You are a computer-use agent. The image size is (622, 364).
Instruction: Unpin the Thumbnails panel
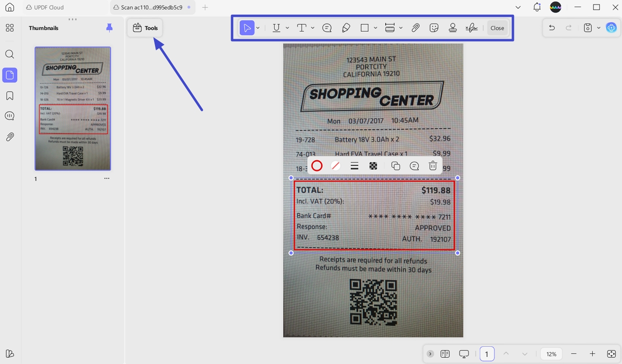(109, 28)
